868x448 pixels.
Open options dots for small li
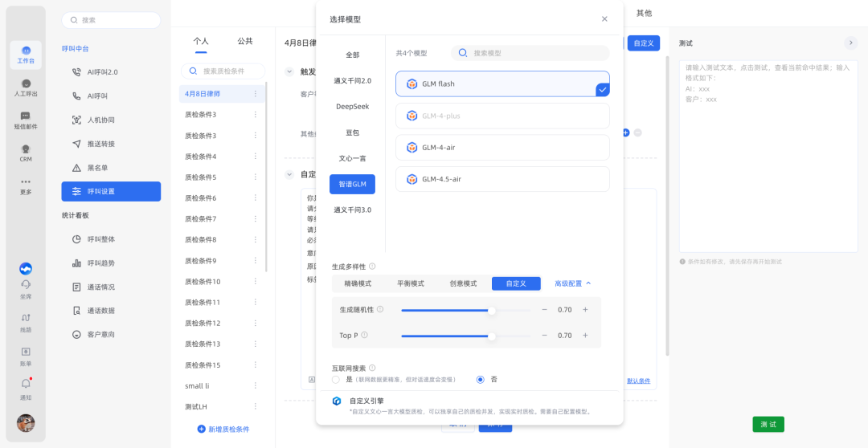(256, 385)
